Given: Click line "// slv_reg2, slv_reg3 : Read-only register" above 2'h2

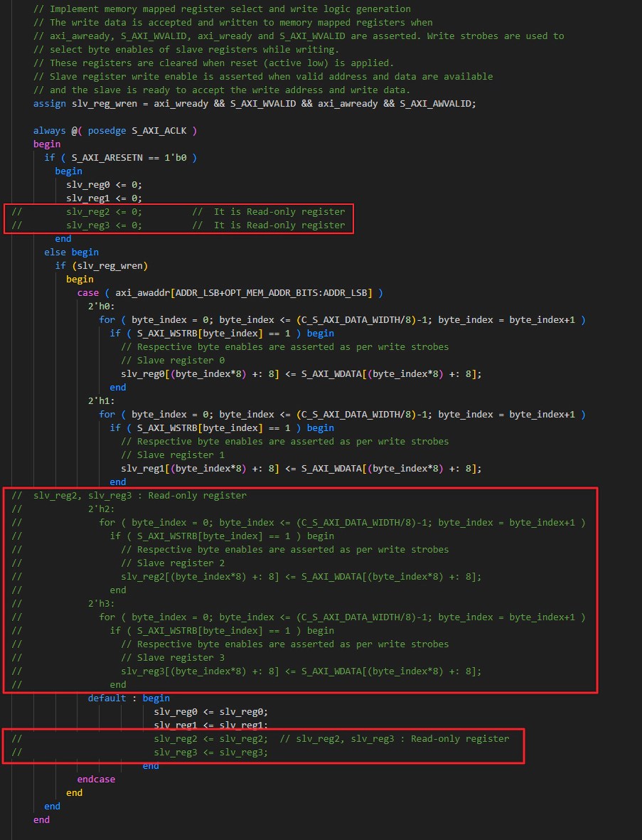Looking at the screenshot, I should click(x=129, y=496).
